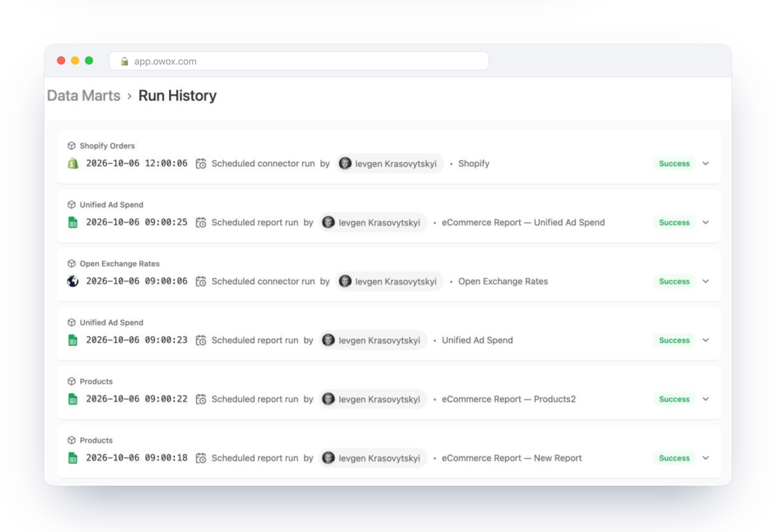The width and height of the screenshot is (776, 532).
Task: Open the Products title above the 09:00:22 run
Action: click(x=96, y=381)
